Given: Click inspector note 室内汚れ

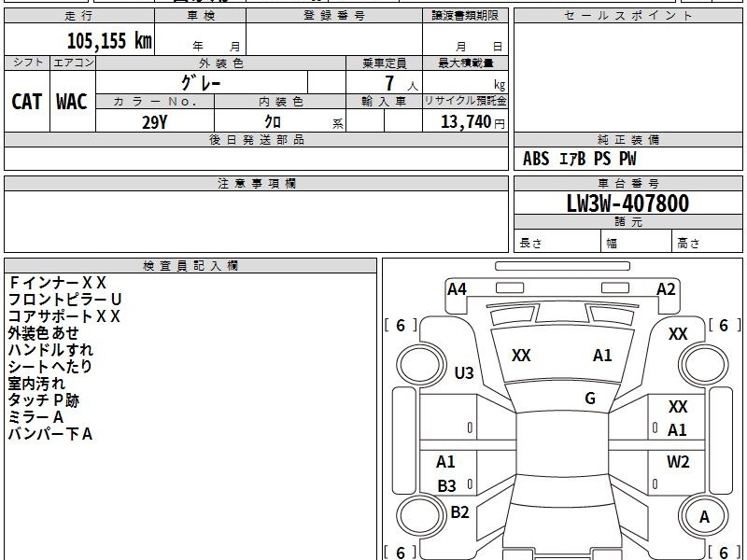Looking at the screenshot, I should 36,384.
